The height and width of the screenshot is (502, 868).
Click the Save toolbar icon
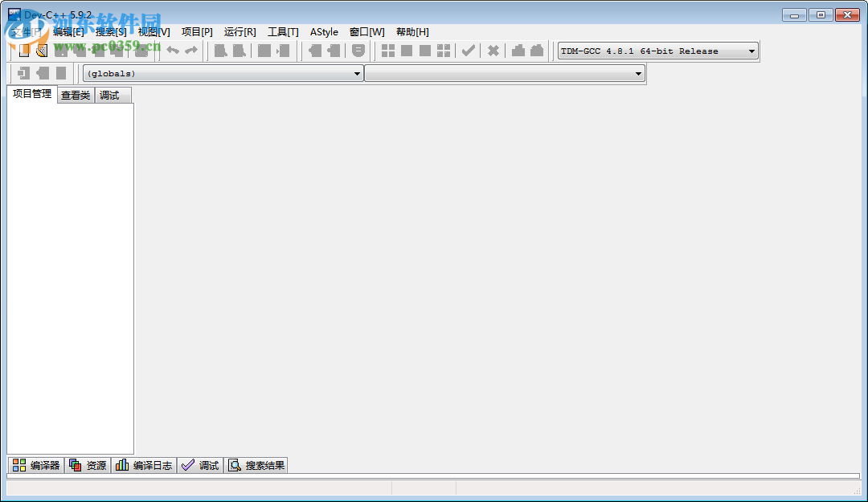coord(60,51)
